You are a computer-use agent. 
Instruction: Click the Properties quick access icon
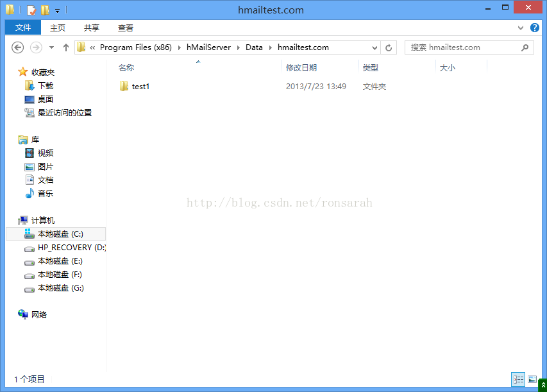point(31,10)
